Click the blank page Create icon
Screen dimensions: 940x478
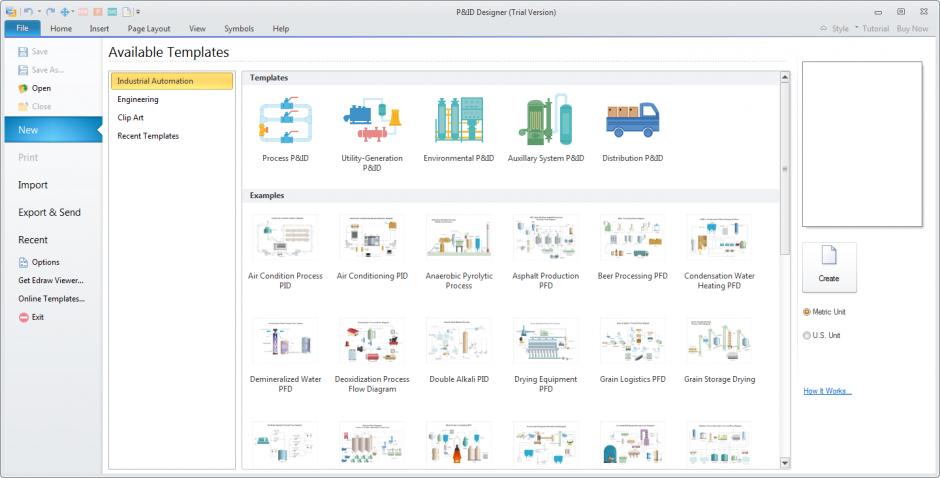(829, 255)
